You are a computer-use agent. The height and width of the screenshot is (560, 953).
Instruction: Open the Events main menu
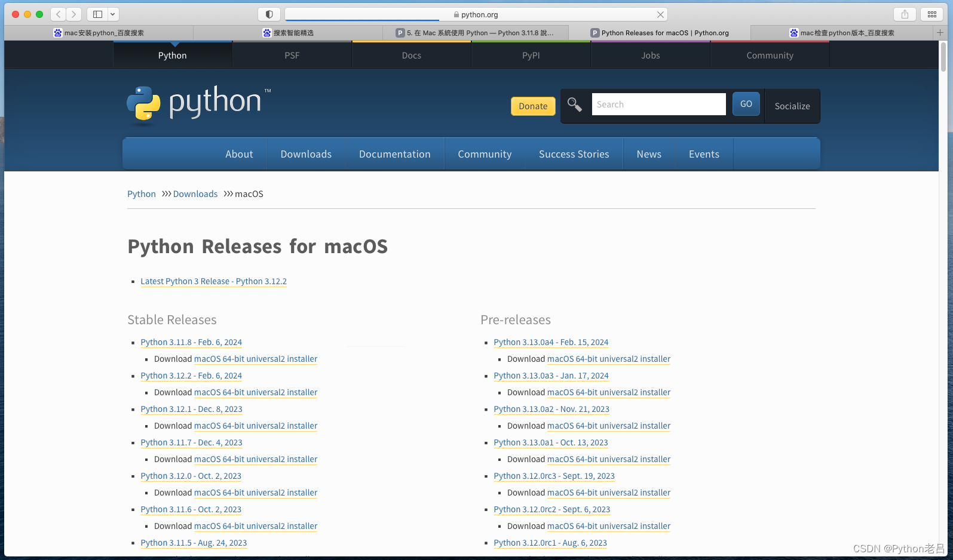coord(704,154)
